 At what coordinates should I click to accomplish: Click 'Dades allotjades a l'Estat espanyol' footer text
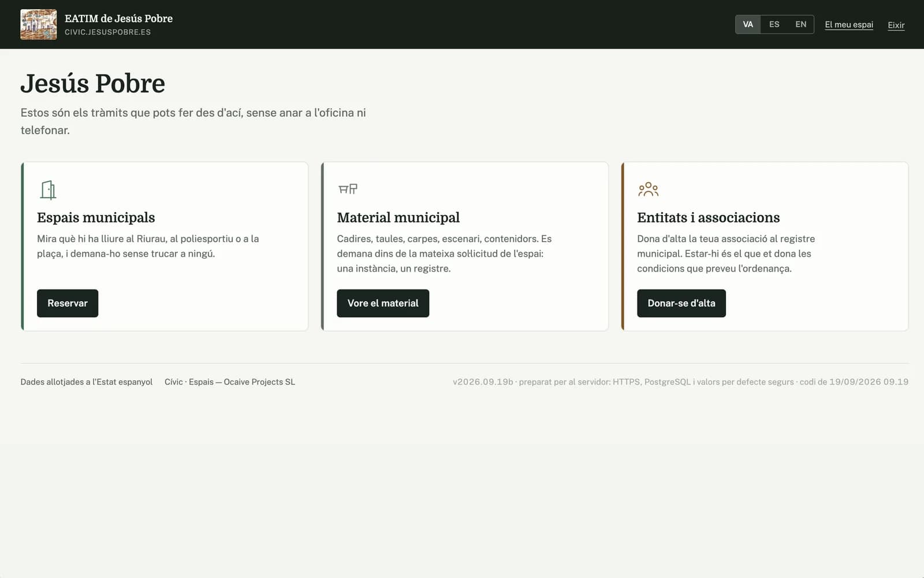tap(87, 382)
